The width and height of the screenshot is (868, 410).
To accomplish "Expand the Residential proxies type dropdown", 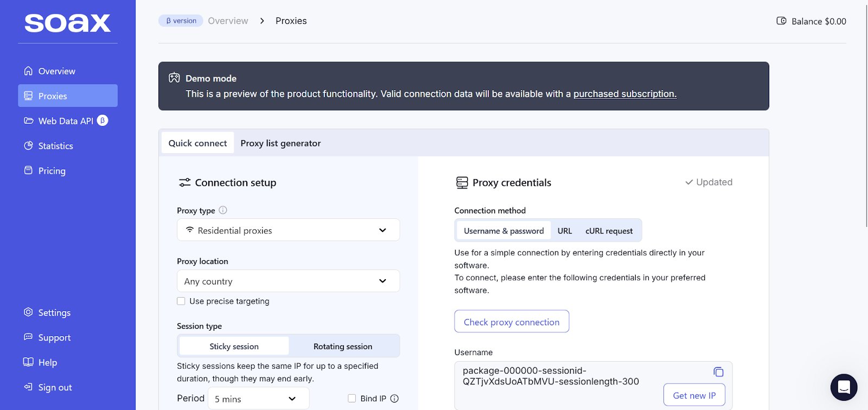I will (288, 230).
